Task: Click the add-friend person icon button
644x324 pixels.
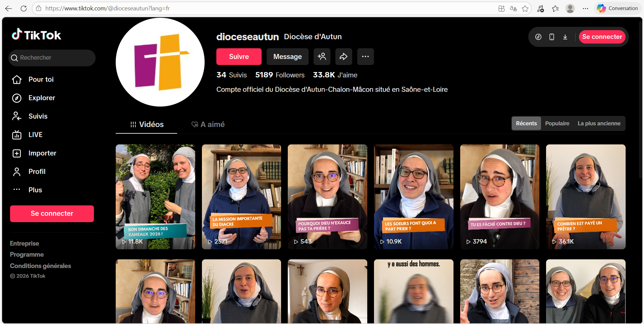Action: (322, 57)
